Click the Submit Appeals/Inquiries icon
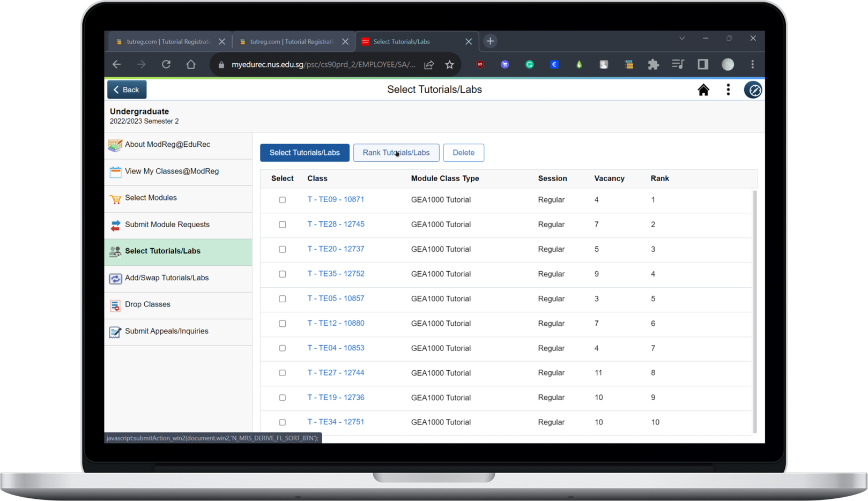The height and width of the screenshot is (501, 868). 115,332
